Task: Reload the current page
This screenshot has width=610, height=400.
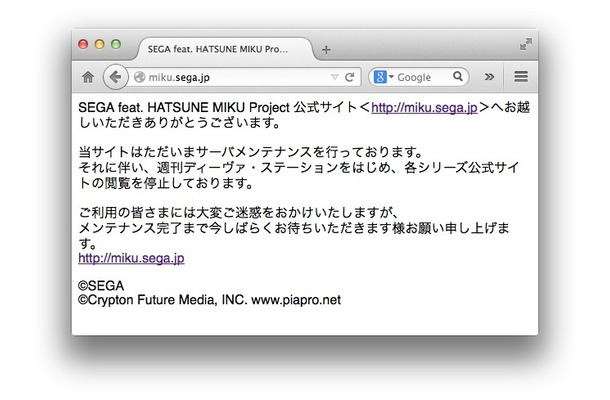Action: tap(349, 77)
